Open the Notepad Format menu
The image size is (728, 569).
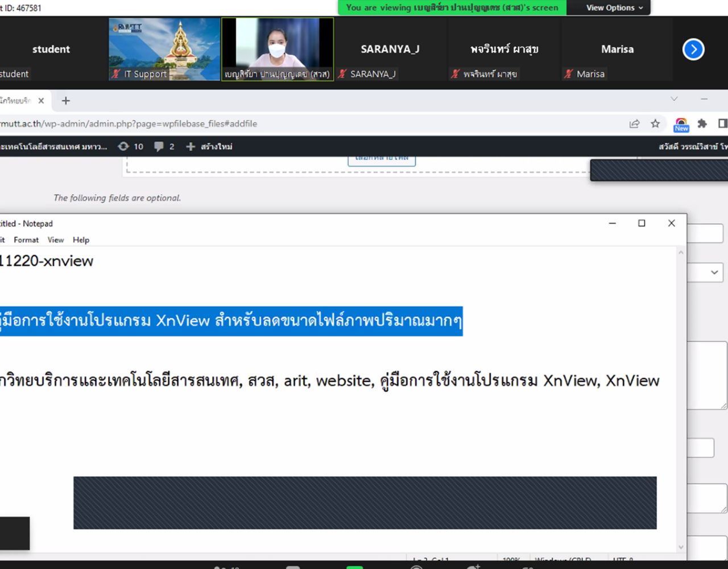pos(26,240)
